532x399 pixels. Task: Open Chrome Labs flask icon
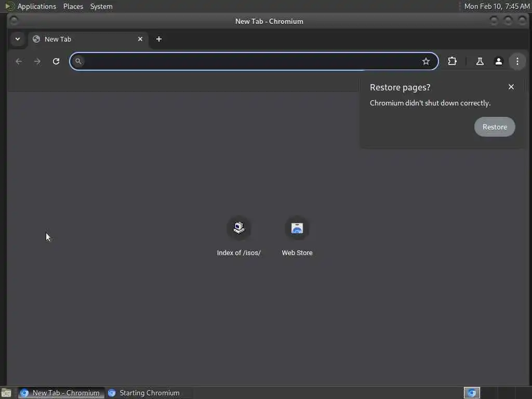coord(480,61)
